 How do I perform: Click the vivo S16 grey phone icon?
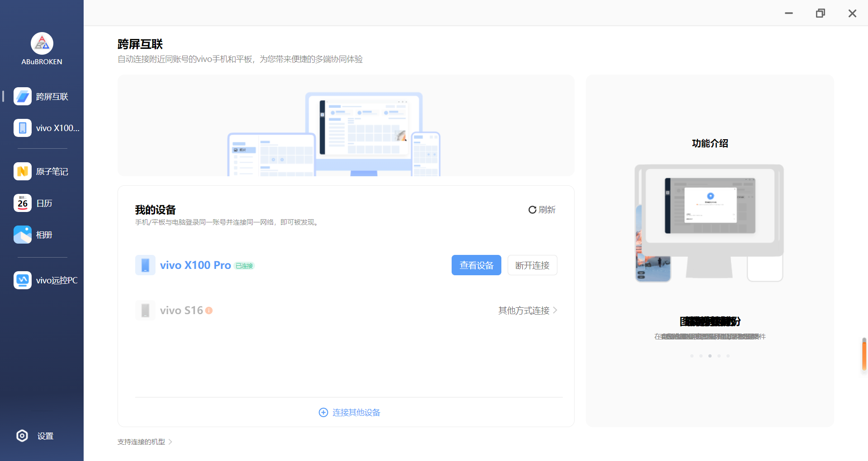145,310
